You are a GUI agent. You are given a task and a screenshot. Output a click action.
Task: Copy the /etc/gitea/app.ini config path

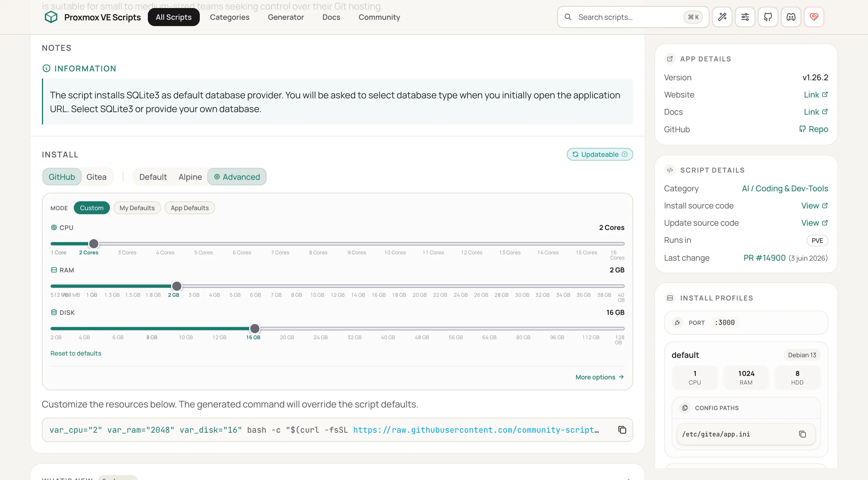click(x=802, y=434)
